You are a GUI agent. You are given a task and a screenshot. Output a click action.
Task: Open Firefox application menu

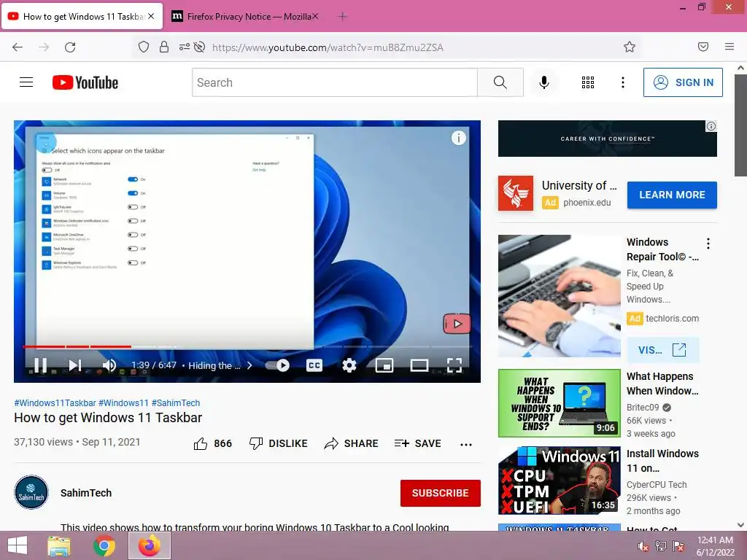point(729,47)
